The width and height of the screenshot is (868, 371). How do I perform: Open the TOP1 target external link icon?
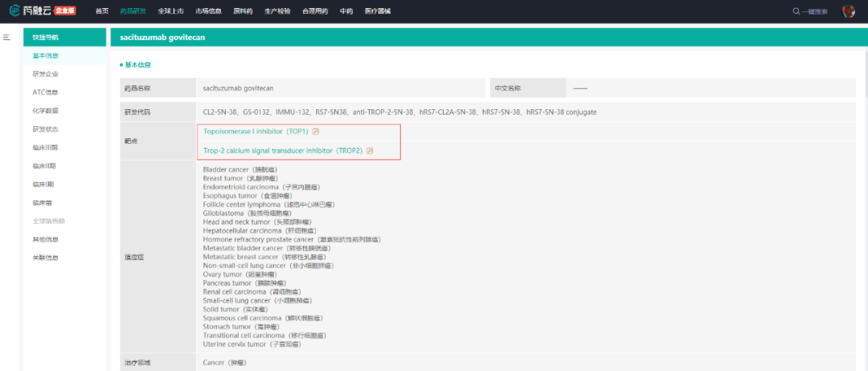point(316,132)
